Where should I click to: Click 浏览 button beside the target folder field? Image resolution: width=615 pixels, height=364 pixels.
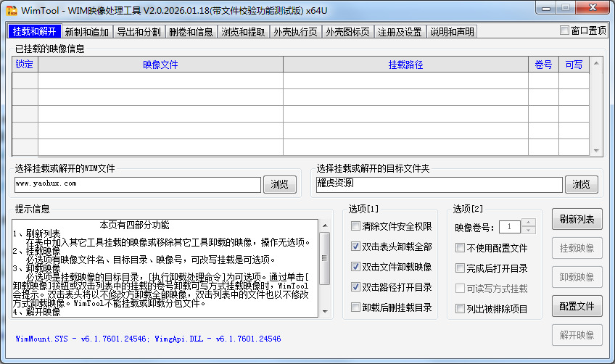(x=582, y=185)
